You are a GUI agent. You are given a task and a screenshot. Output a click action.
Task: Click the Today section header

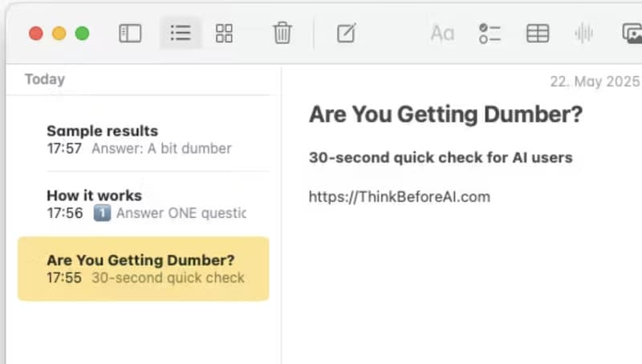45,79
